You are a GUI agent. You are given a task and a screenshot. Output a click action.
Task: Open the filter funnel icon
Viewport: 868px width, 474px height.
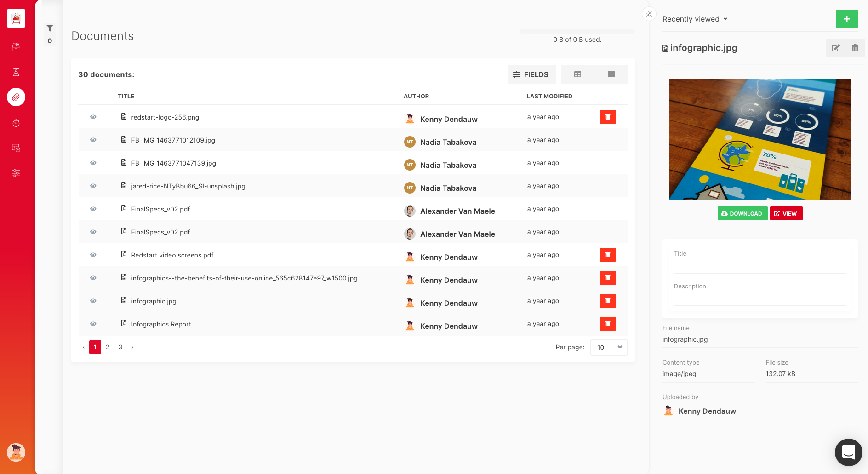(x=50, y=29)
